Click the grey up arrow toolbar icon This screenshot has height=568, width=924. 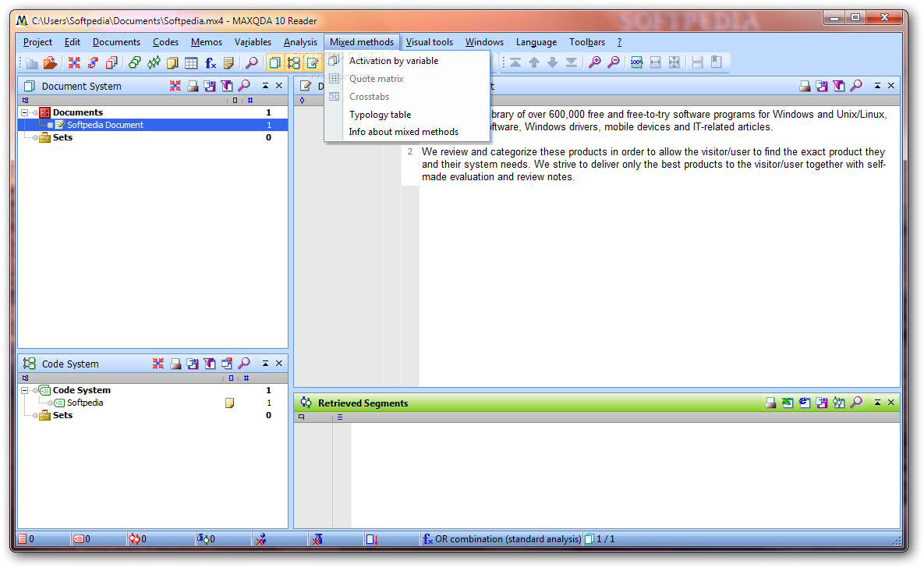(534, 62)
